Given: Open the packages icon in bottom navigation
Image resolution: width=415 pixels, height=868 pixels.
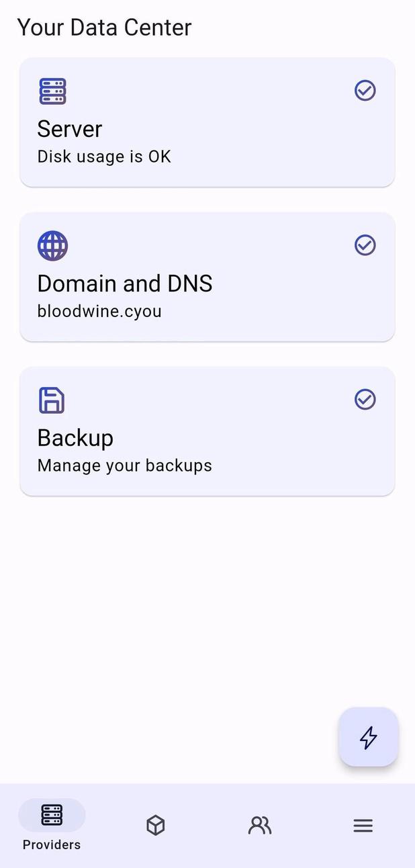Looking at the screenshot, I should click(155, 825).
